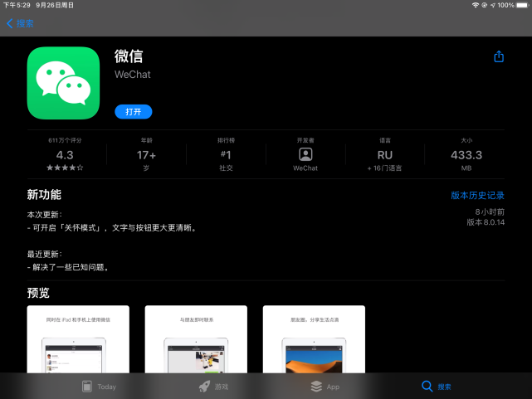Open the first preview screenshot about iPad use

(78, 339)
